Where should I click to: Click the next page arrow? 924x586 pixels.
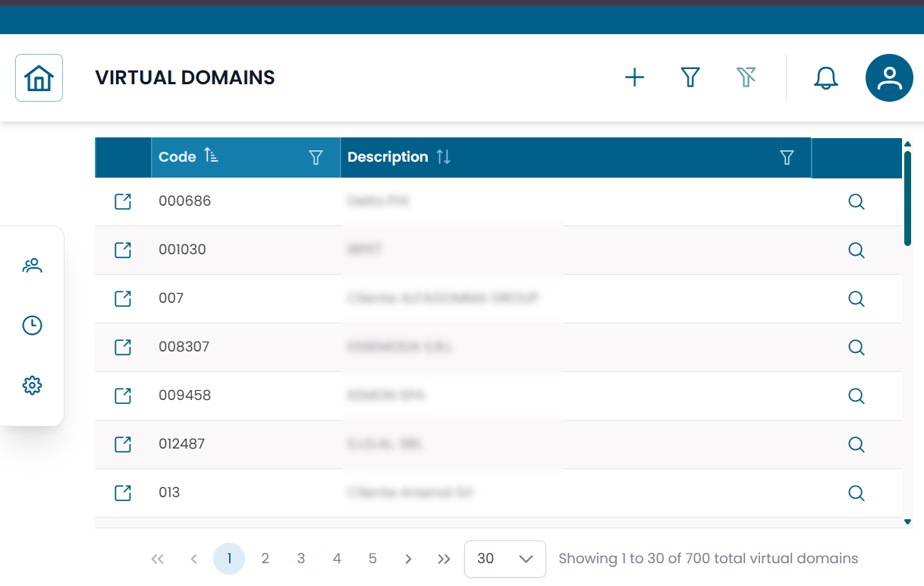(x=408, y=558)
